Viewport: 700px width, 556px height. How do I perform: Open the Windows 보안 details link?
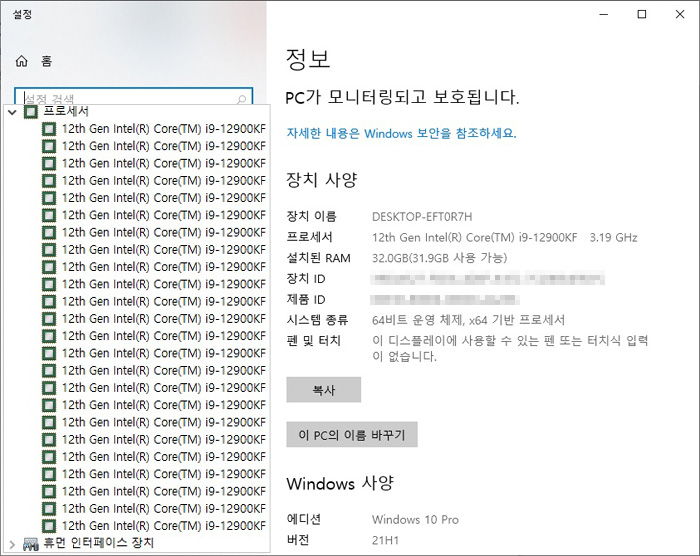tap(401, 133)
